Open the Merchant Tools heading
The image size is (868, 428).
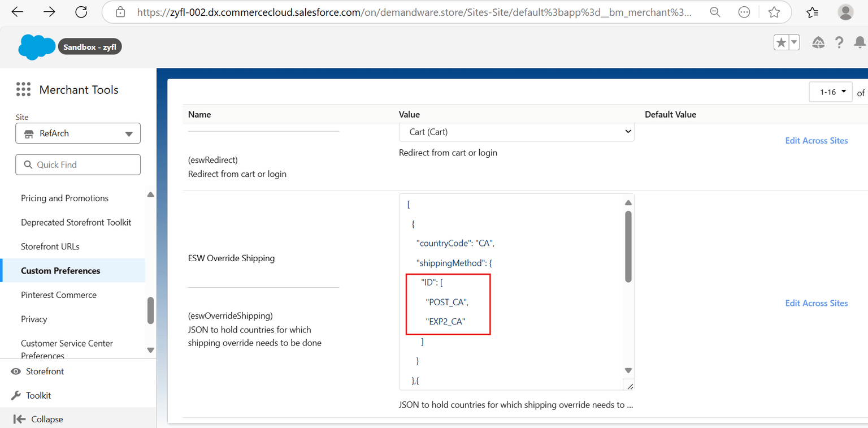click(79, 89)
